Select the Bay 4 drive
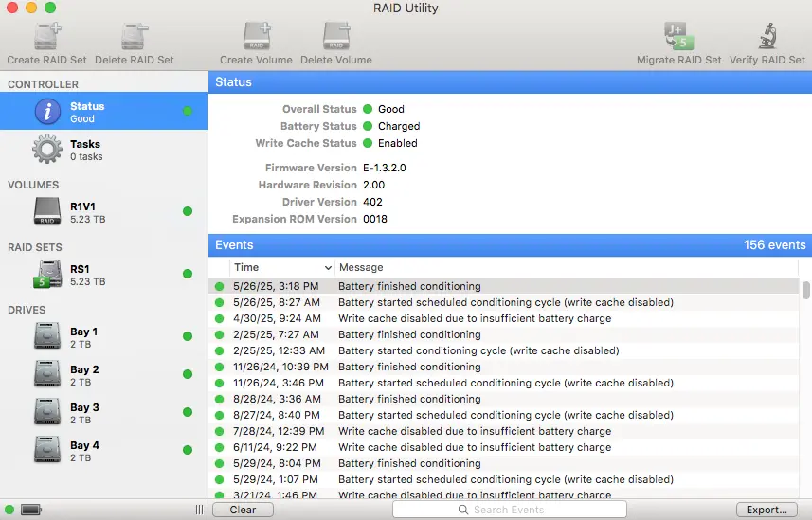The image size is (812, 520). [103, 451]
